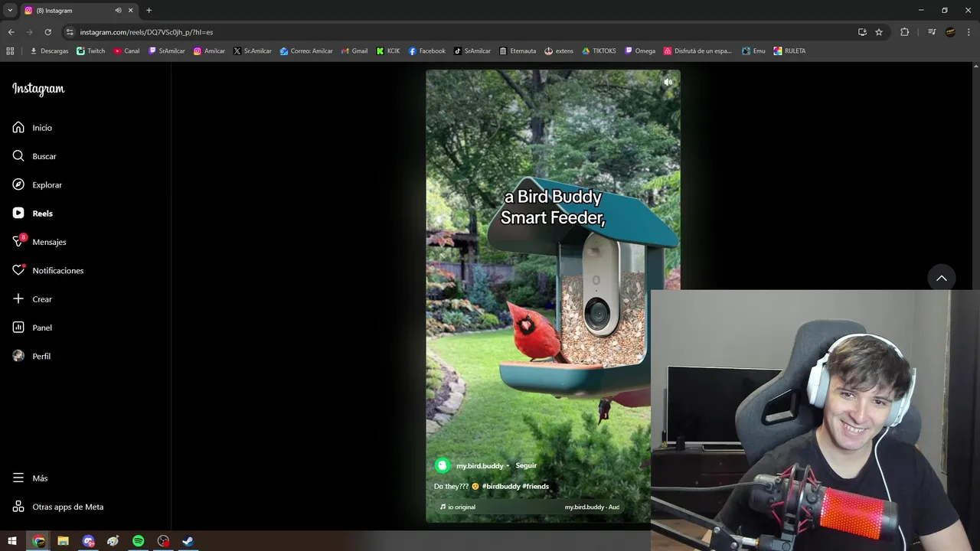Open Chrome profile avatar
980x551 pixels.
pos(950,32)
